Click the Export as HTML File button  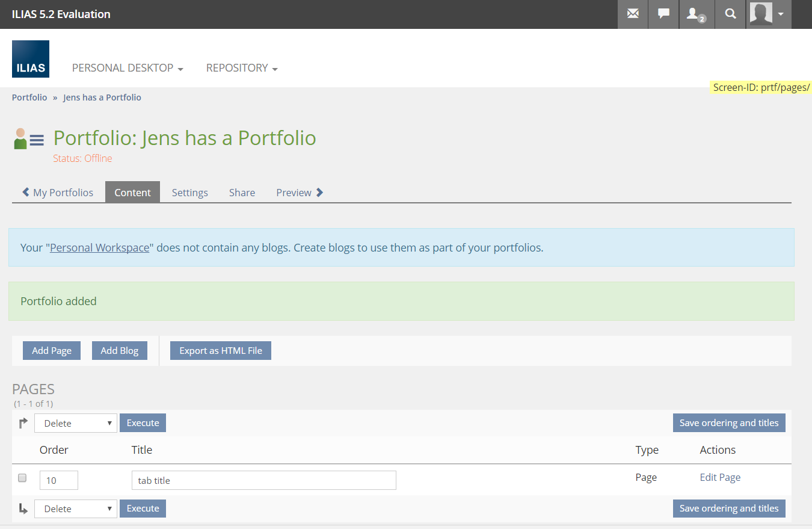pyautogui.click(x=221, y=350)
